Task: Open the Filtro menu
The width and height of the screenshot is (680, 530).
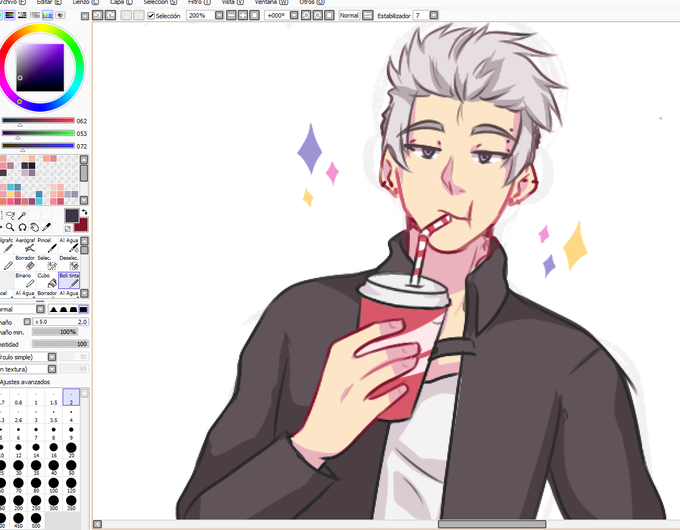Action: 199,2
